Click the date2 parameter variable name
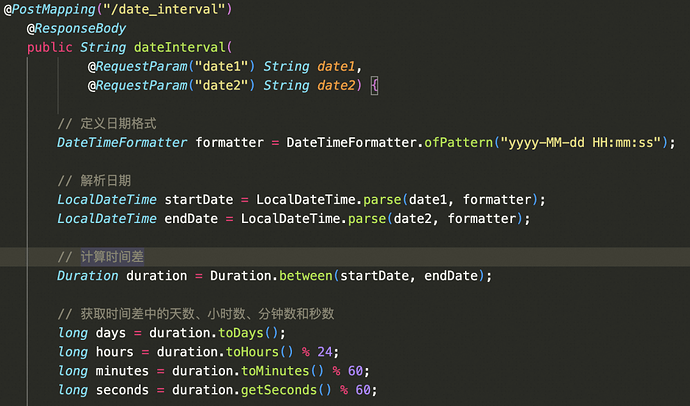 point(337,85)
